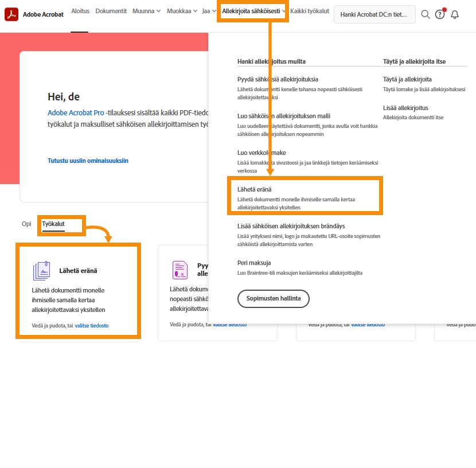Select the Peri maksuja menu entry
The image size is (476, 468).
(x=254, y=263)
